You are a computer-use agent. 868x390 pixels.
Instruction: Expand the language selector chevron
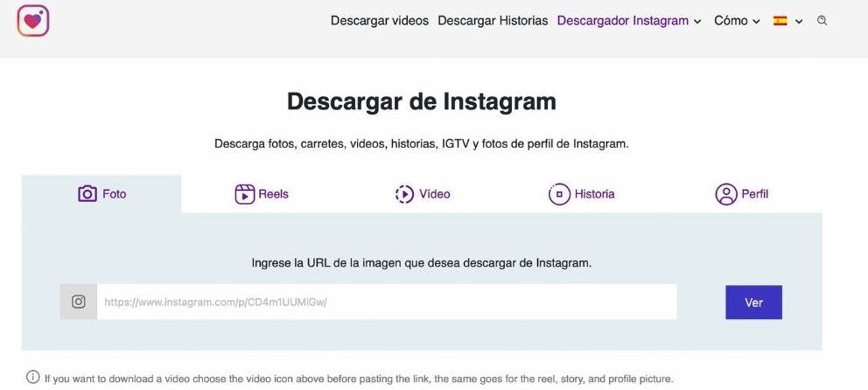(x=799, y=21)
